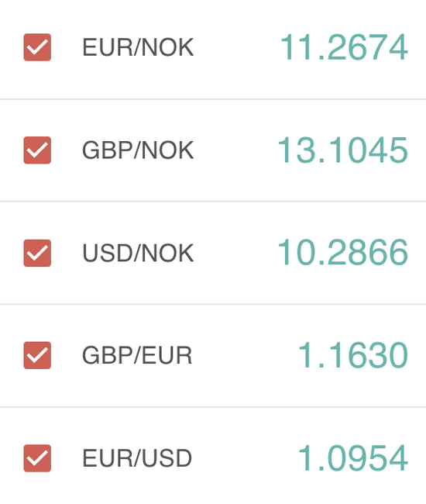This screenshot has width=426, height=504.
Task: Open the 1.1630 exchange rate
Action: point(353,355)
